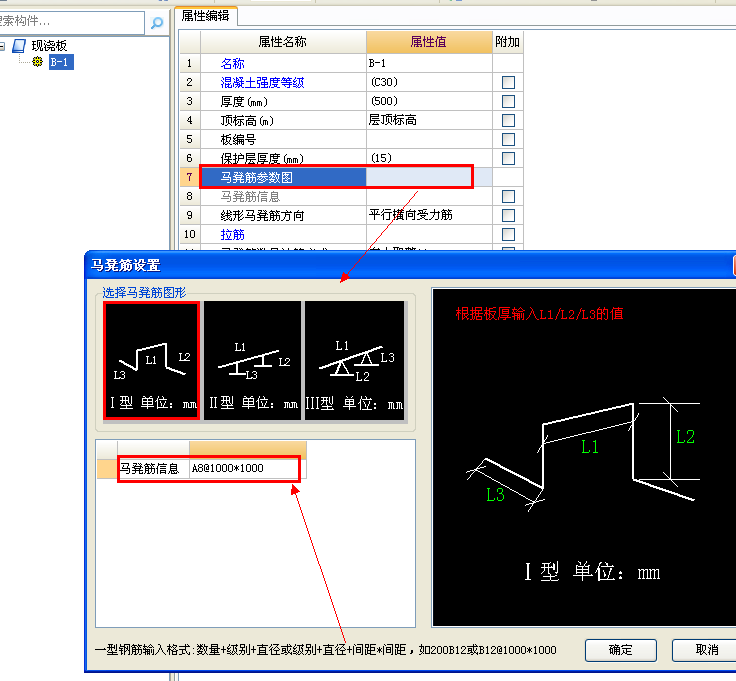Click the 马凳筋参数图 value cell
736x681 pixels.
click(429, 177)
